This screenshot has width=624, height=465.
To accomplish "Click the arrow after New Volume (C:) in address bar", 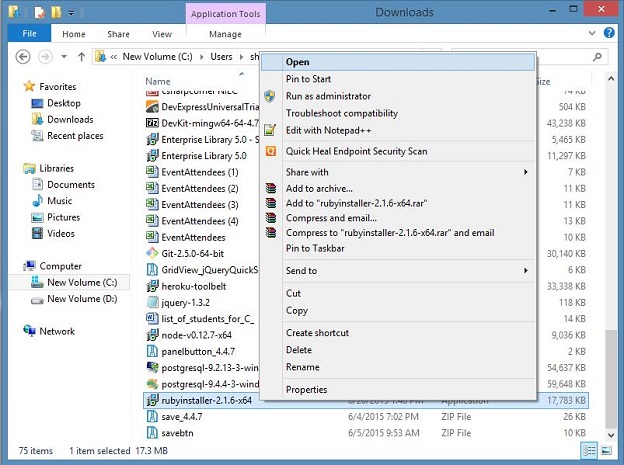I will pos(202,57).
